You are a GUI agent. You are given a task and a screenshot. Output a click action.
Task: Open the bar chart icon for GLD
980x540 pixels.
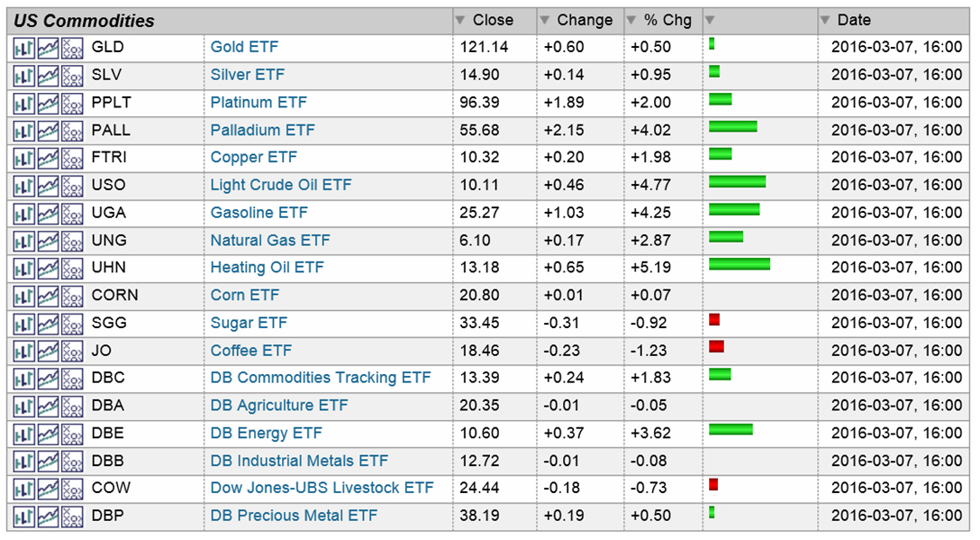23,48
